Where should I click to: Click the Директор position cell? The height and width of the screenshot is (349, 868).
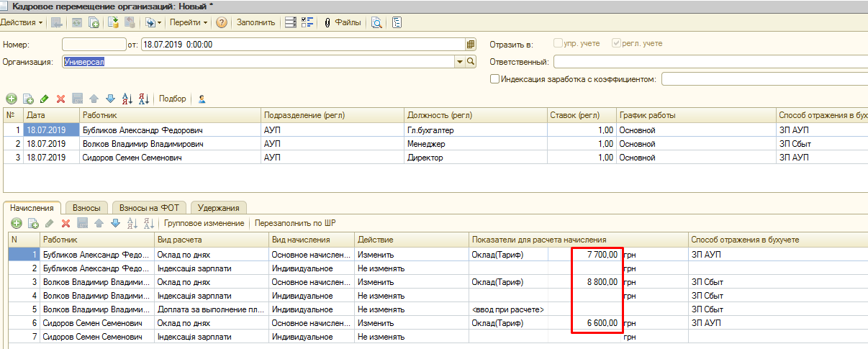tap(476, 157)
